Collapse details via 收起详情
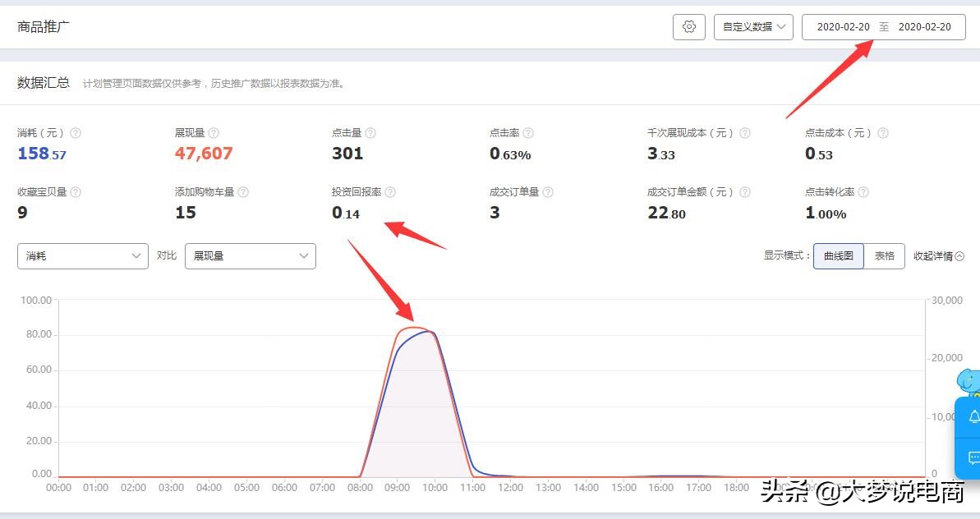This screenshot has height=519, width=980. (937, 255)
